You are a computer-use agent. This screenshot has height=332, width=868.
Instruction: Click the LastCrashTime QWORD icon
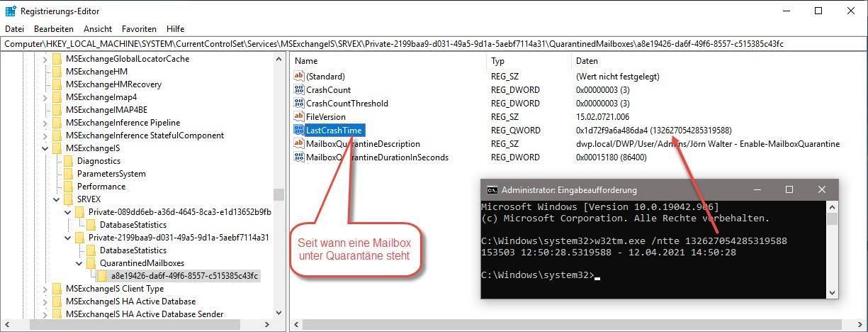299,130
